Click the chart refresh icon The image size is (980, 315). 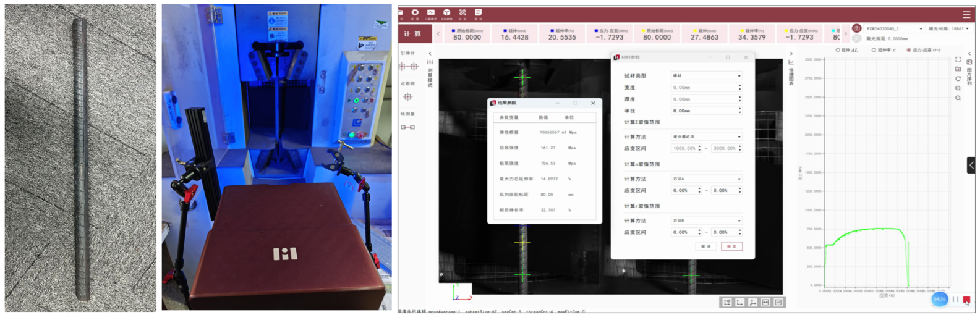[958, 78]
